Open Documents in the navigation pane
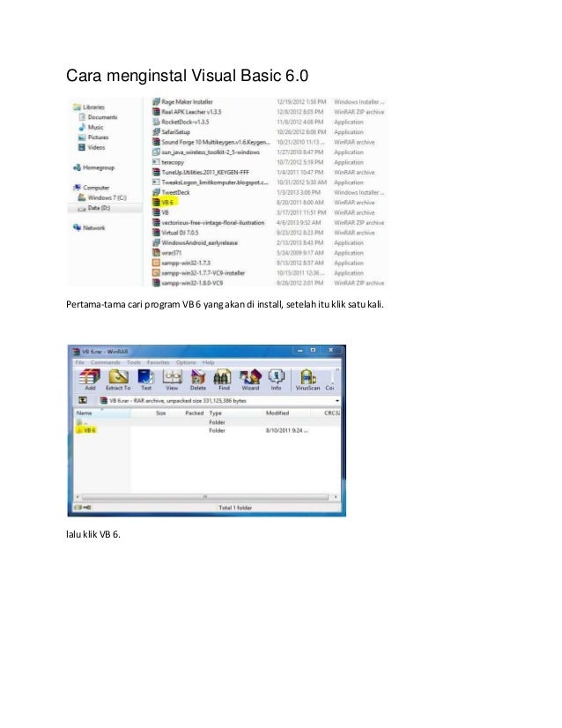This screenshot has width=562, height=728. click(98, 117)
